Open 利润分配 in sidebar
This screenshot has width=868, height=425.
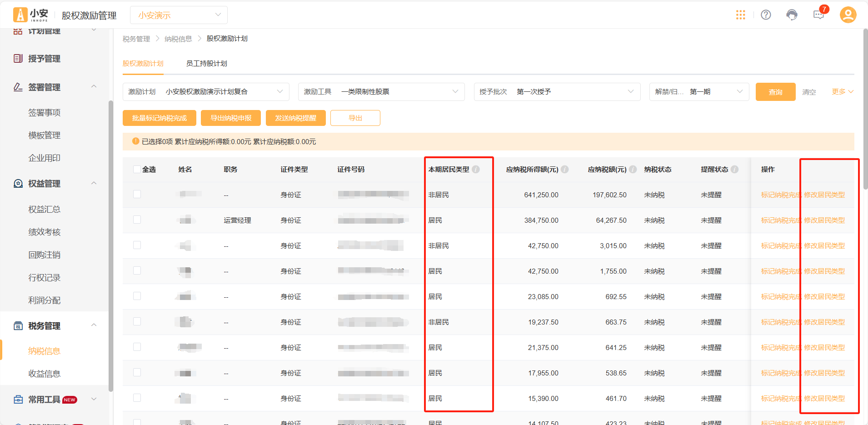pos(45,300)
